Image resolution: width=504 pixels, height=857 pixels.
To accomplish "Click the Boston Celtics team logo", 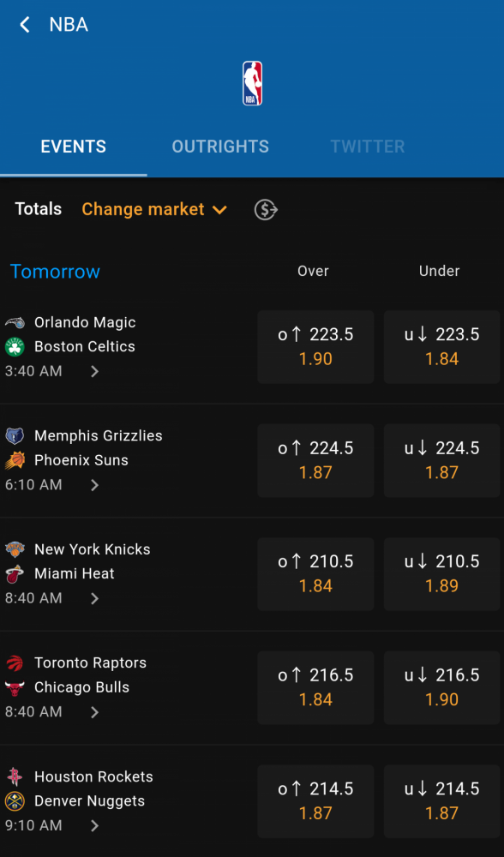I will click(x=15, y=346).
